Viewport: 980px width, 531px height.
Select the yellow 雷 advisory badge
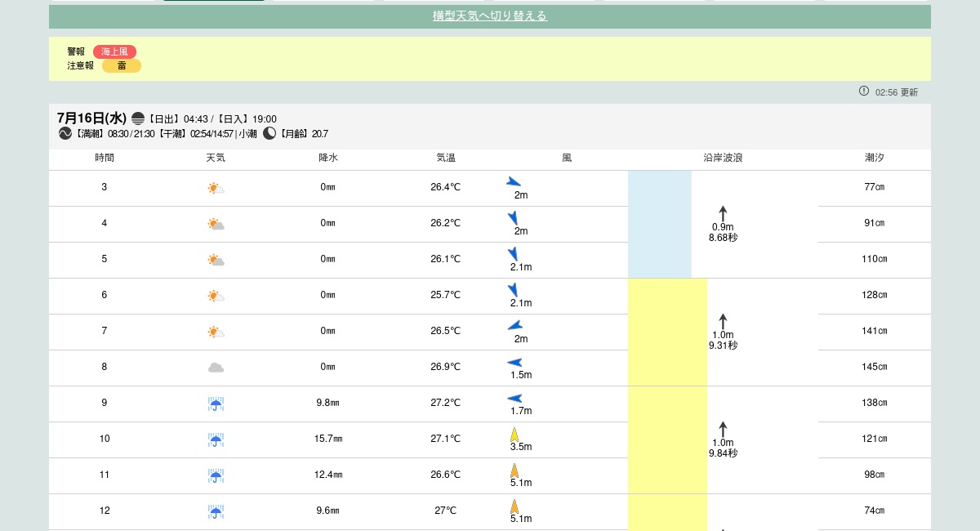pos(122,66)
